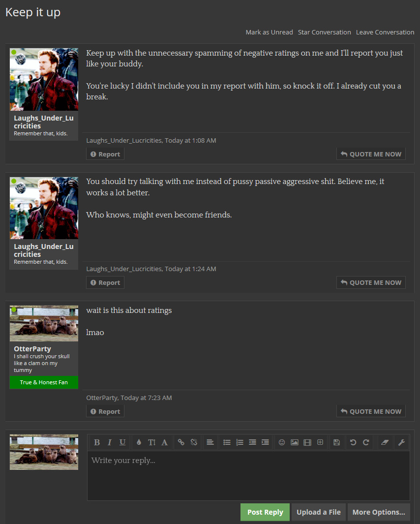The height and width of the screenshot is (524, 420).
Task: Insert an ordered numbered list
Action: pos(240,442)
